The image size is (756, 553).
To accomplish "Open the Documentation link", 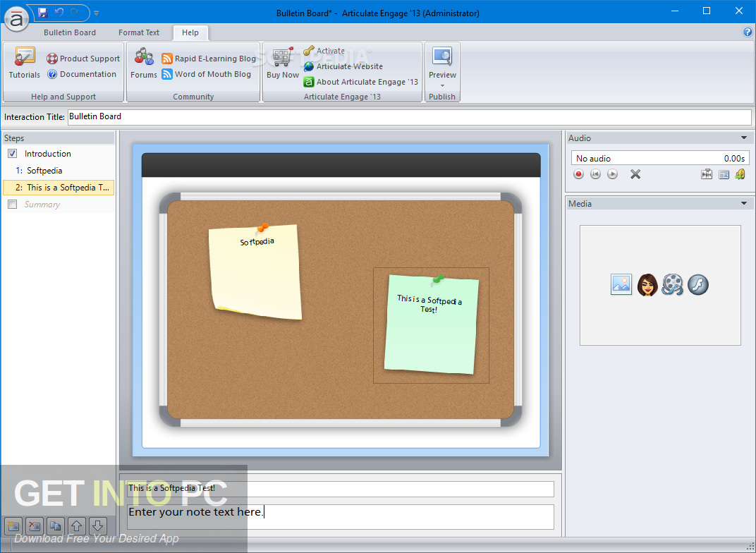I will (82, 74).
